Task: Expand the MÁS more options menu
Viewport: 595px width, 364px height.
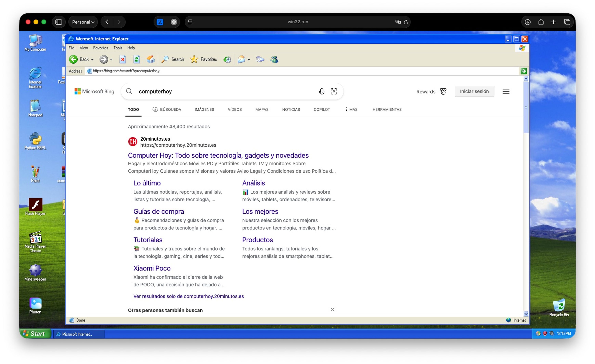Action: pyautogui.click(x=351, y=109)
